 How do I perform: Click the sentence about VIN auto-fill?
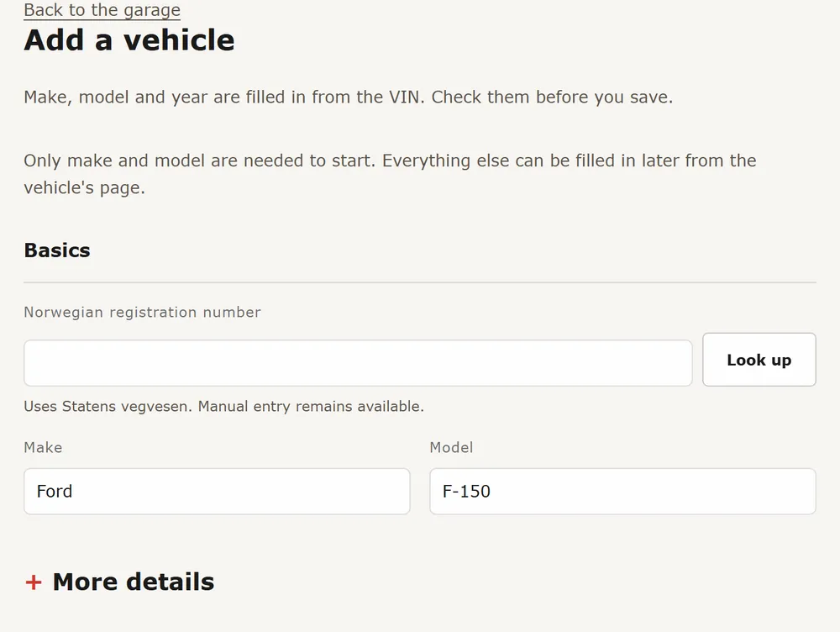[x=349, y=97]
